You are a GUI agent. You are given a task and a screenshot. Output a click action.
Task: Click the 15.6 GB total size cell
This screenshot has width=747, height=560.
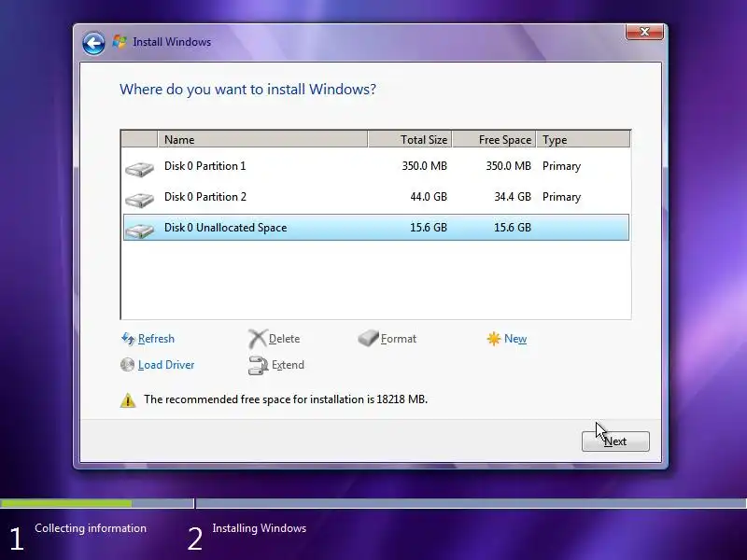[x=429, y=228]
